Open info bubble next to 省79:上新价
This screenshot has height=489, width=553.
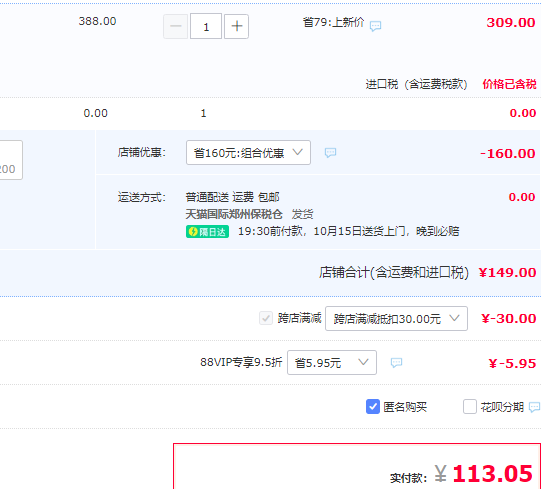[x=375, y=26]
